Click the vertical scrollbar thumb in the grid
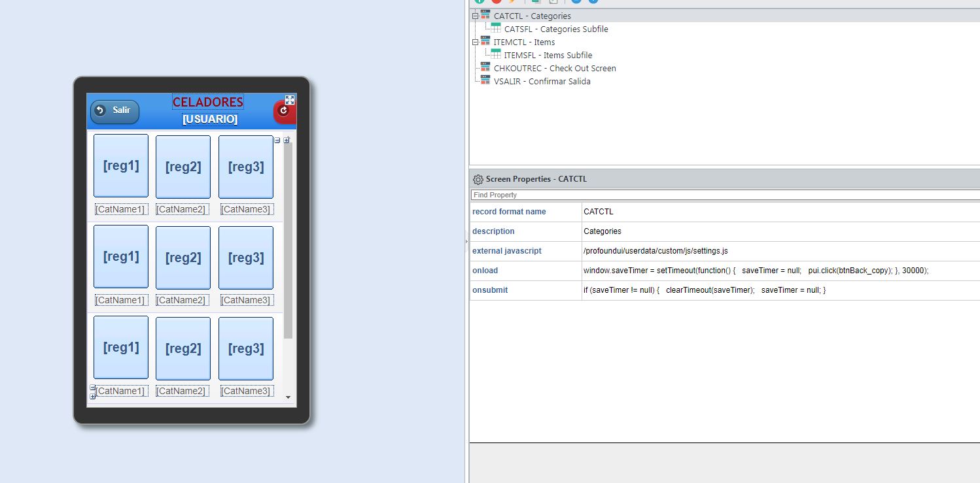The height and width of the screenshot is (483, 980). pyautogui.click(x=288, y=240)
